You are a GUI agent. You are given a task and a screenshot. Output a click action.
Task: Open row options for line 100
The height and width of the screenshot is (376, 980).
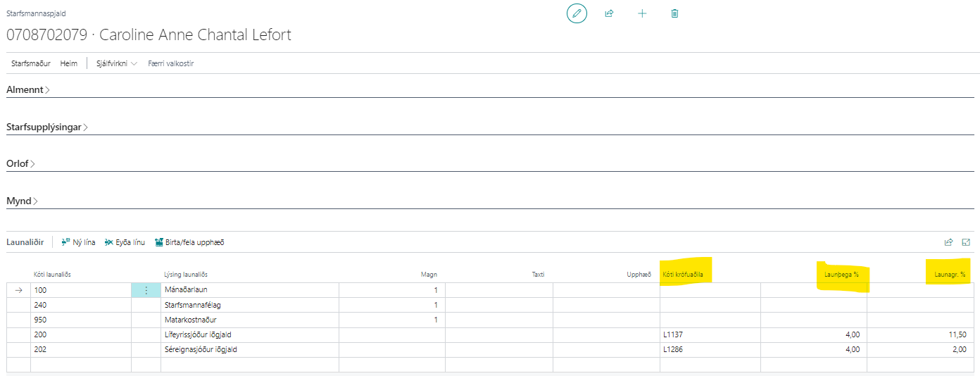[x=146, y=290]
